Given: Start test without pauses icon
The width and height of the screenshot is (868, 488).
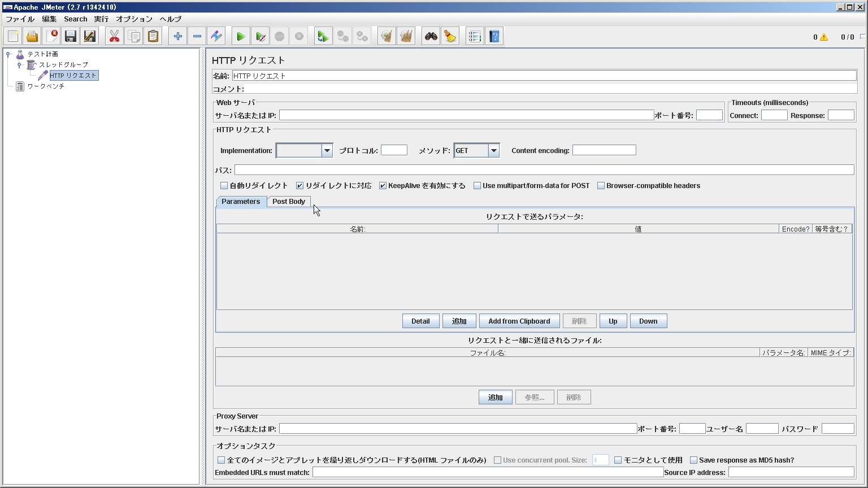Looking at the screenshot, I should click(x=260, y=37).
